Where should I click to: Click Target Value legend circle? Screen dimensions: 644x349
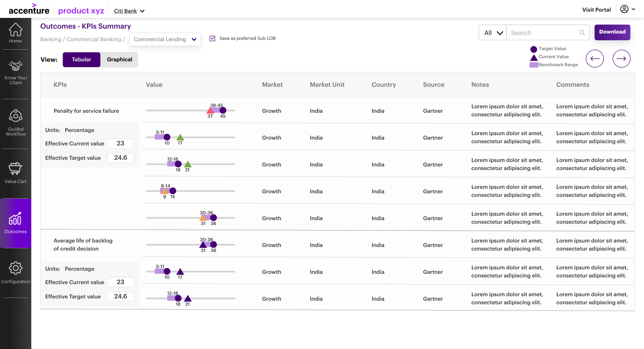534,49
